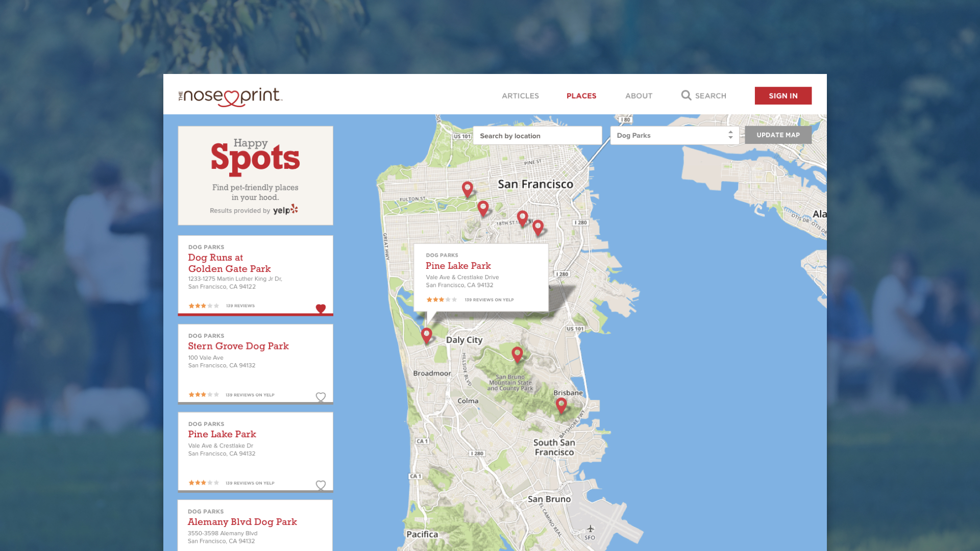980x551 pixels.
Task: Open the About menu item
Action: point(639,96)
